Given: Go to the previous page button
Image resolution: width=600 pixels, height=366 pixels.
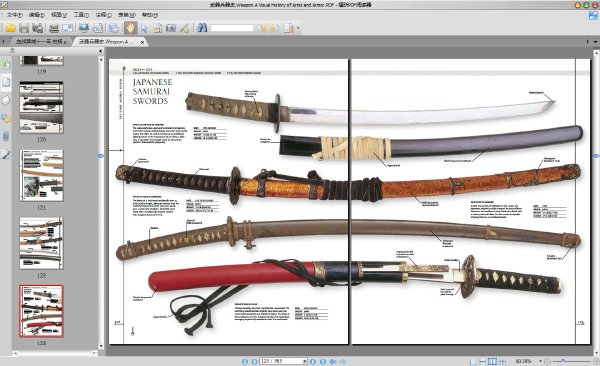Looking at the screenshot, I should coord(254,361).
